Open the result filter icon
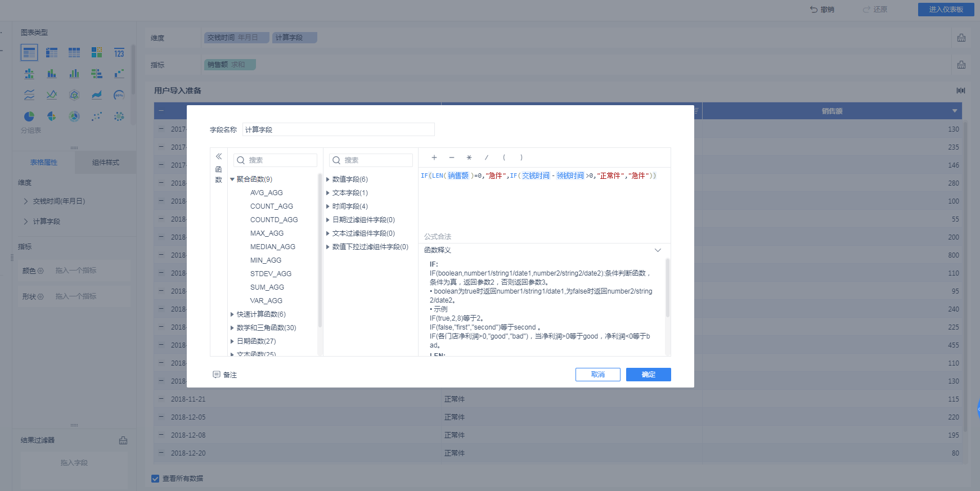Image resolution: width=980 pixels, height=491 pixels. tap(123, 440)
